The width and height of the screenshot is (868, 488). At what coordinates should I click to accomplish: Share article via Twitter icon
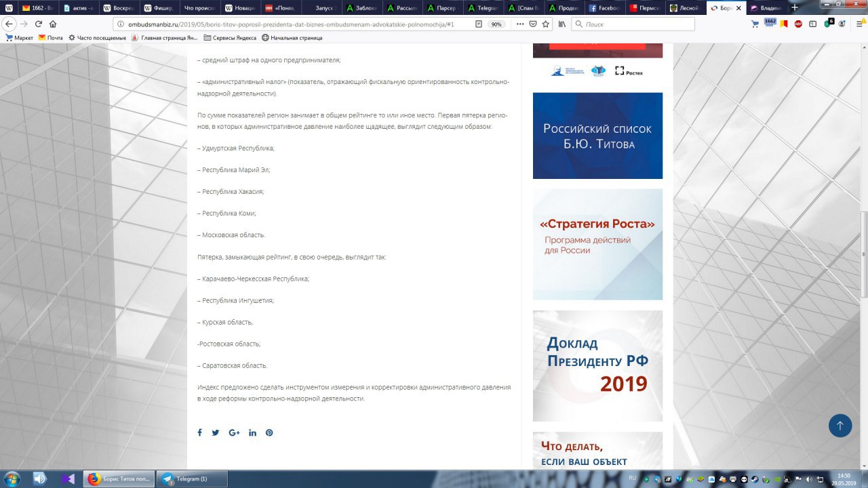coord(216,432)
